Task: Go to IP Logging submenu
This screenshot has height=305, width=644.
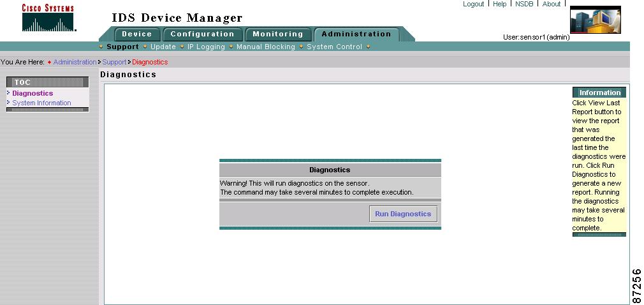Action: (206, 47)
